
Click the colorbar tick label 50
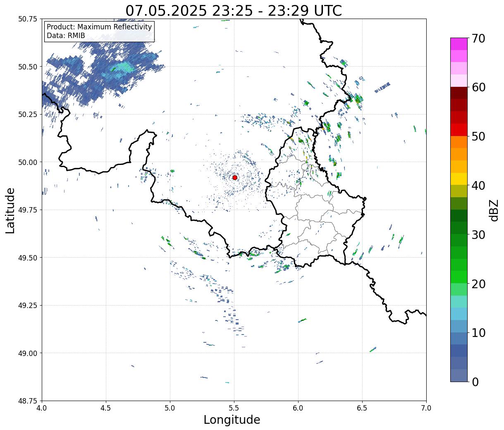pyautogui.click(x=478, y=136)
